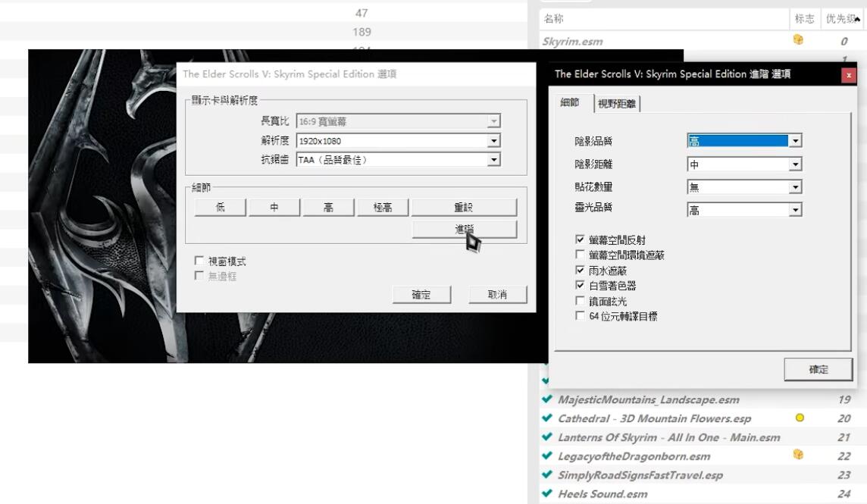Open the 抗鋸齒 TAA dropdown
The image size is (867, 504).
[x=494, y=160]
